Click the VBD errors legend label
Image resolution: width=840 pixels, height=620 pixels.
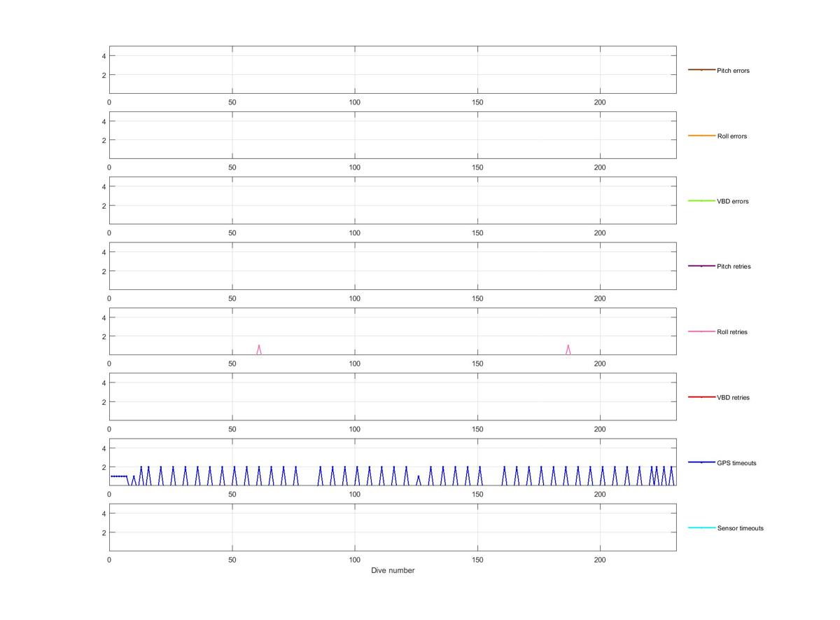[732, 202]
